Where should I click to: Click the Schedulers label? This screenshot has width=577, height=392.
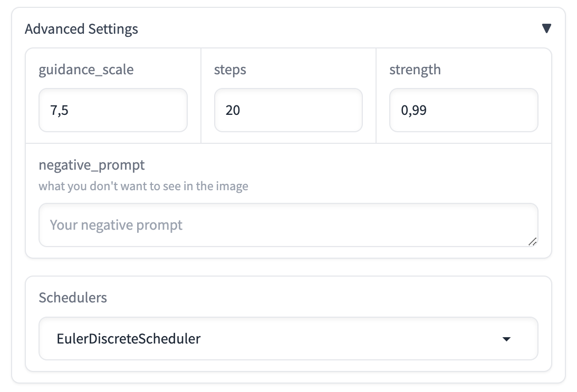point(73,297)
